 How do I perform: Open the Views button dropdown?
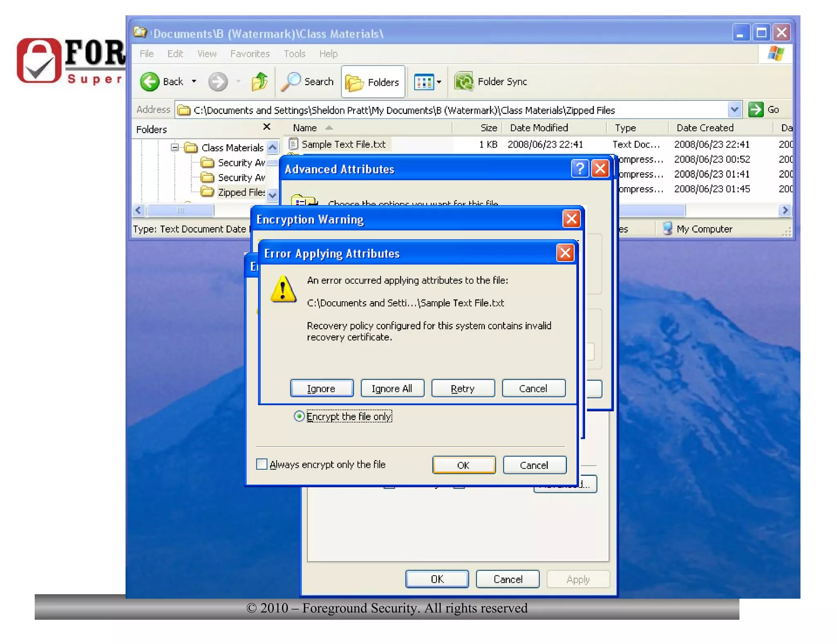439,82
